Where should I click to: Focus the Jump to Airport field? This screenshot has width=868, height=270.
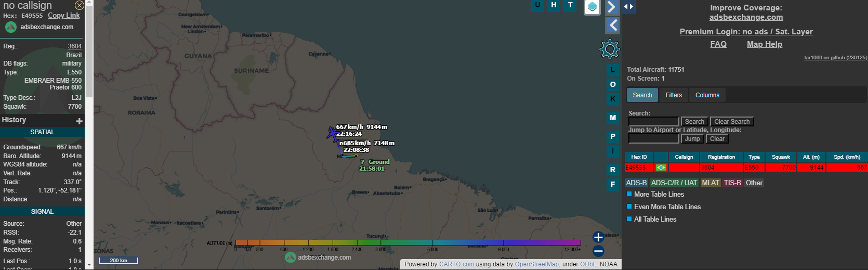653,139
